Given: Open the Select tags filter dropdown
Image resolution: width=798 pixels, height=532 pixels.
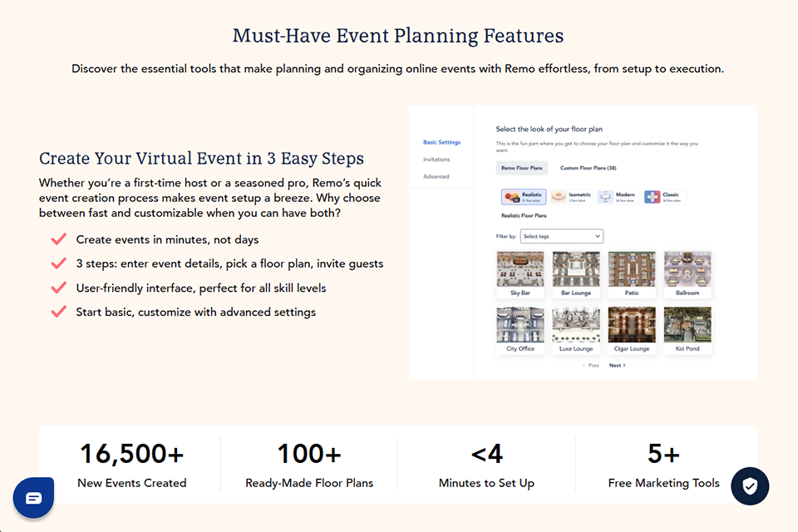Looking at the screenshot, I should (561, 236).
